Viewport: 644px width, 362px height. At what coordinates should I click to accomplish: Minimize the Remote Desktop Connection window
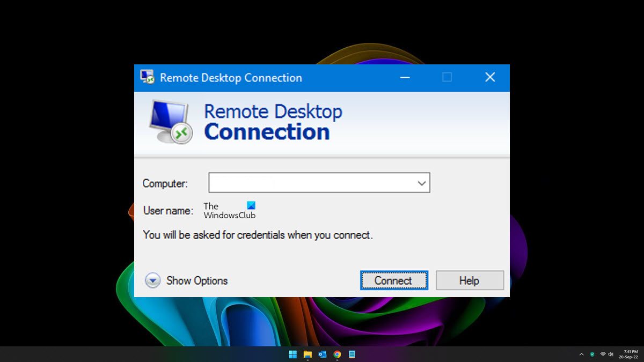[405, 77]
